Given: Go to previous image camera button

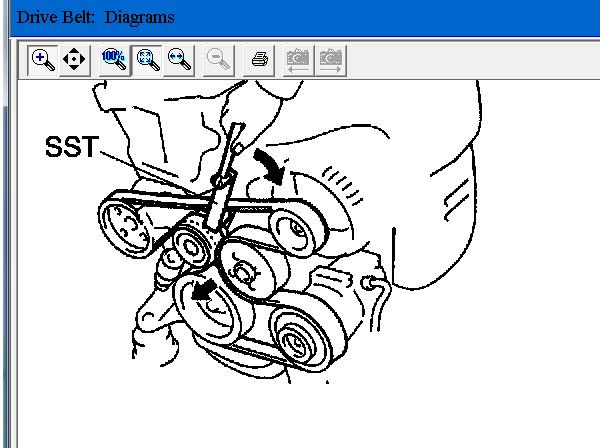Looking at the screenshot, I should tap(298, 60).
